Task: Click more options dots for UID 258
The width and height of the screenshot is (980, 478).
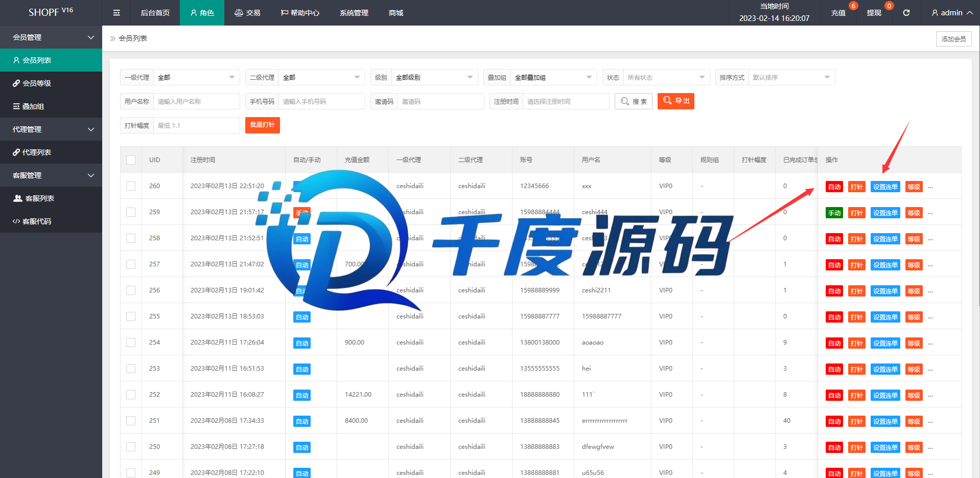Action: tap(930, 239)
